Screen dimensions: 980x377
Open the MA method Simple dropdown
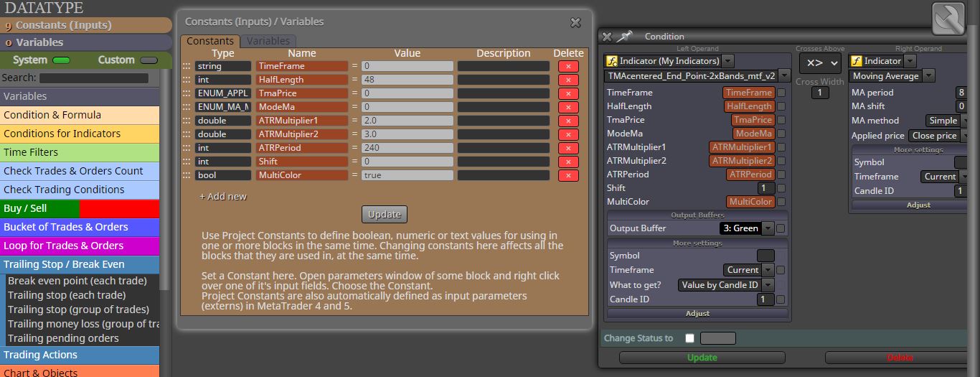pyautogui.click(x=965, y=121)
